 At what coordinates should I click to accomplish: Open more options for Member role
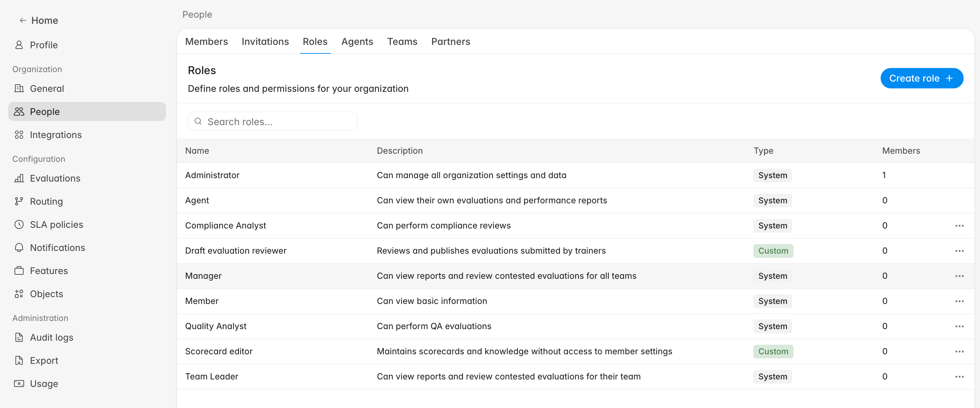click(x=959, y=301)
